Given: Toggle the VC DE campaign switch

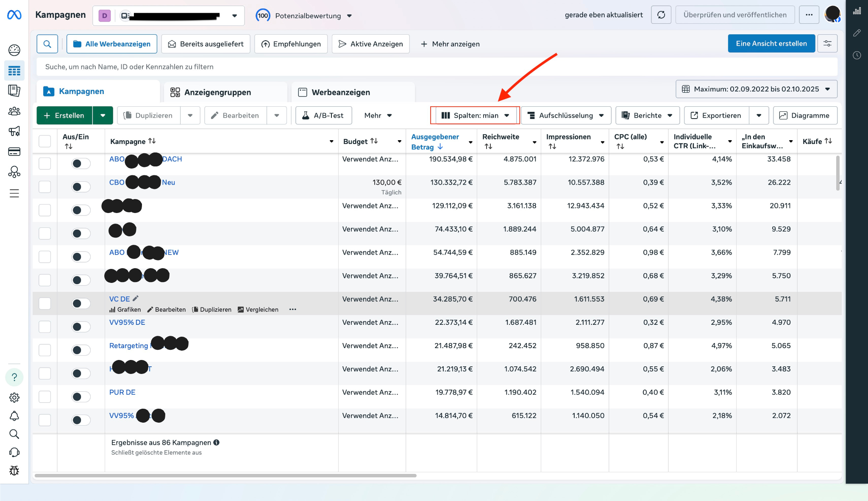Looking at the screenshot, I should click(x=81, y=303).
